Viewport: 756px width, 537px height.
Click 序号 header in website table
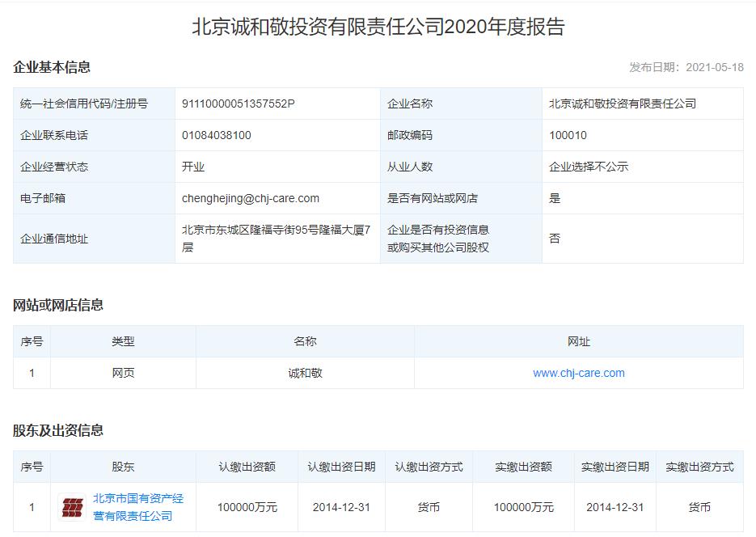(x=32, y=342)
